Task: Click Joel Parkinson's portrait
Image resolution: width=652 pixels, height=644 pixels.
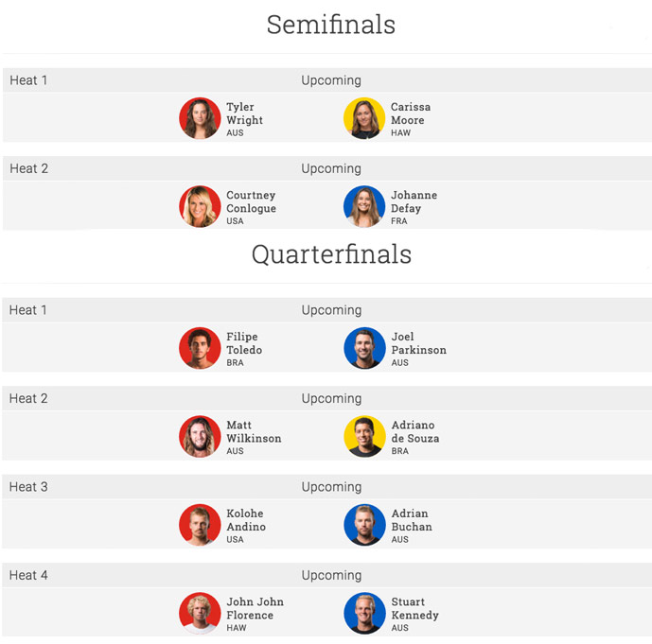Action: [x=364, y=348]
